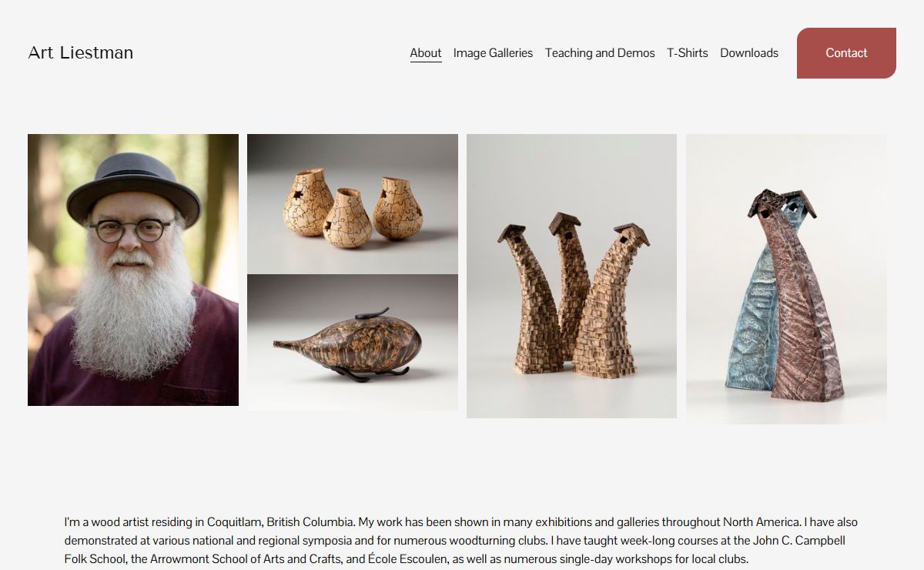924x570 pixels.
Task: View the dark burl vessel photo
Action: click(353, 343)
